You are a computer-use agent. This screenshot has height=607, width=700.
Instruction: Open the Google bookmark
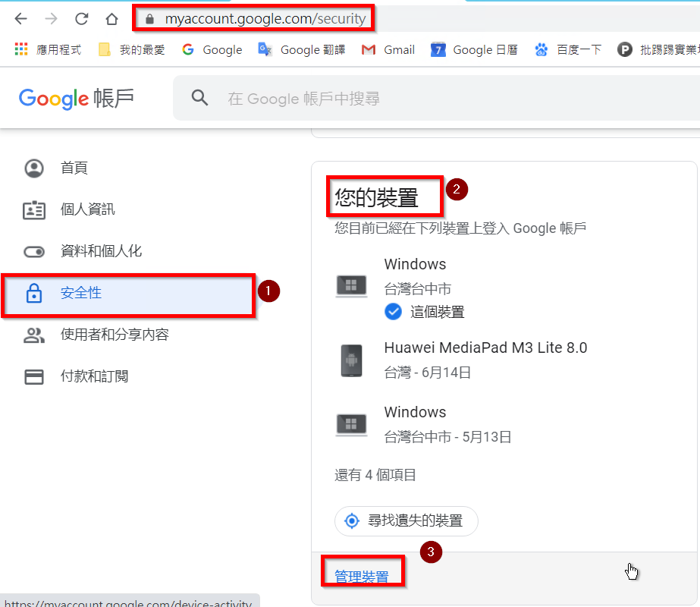click(212, 49)
